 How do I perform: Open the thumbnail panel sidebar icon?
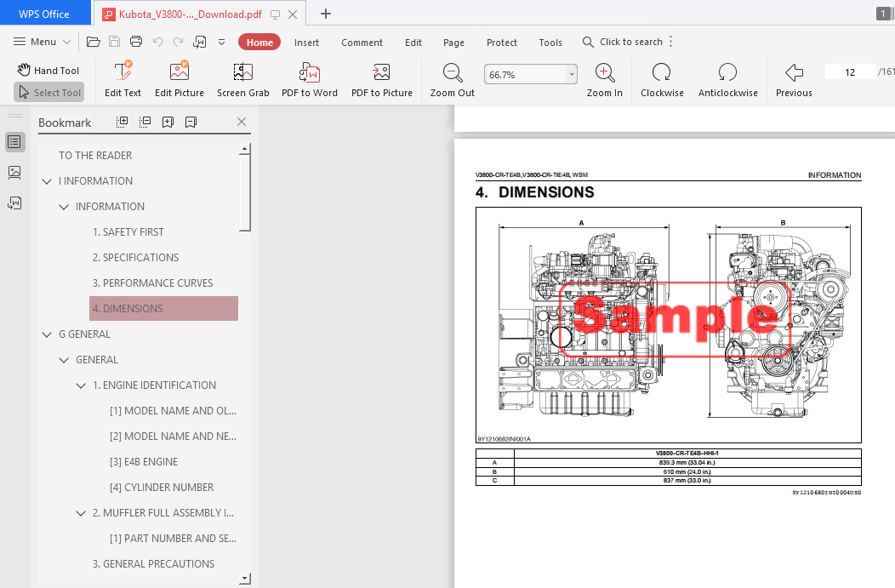click(x=14, y=173)
